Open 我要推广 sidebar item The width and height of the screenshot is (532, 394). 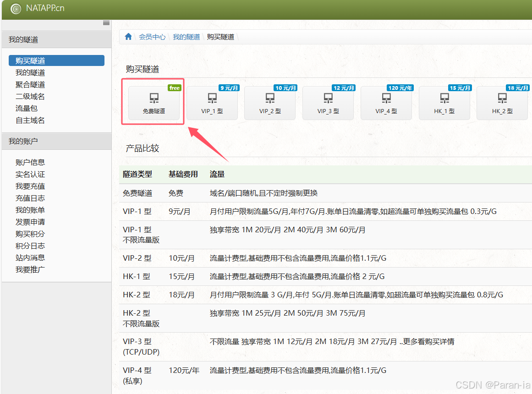pos(30,269)
